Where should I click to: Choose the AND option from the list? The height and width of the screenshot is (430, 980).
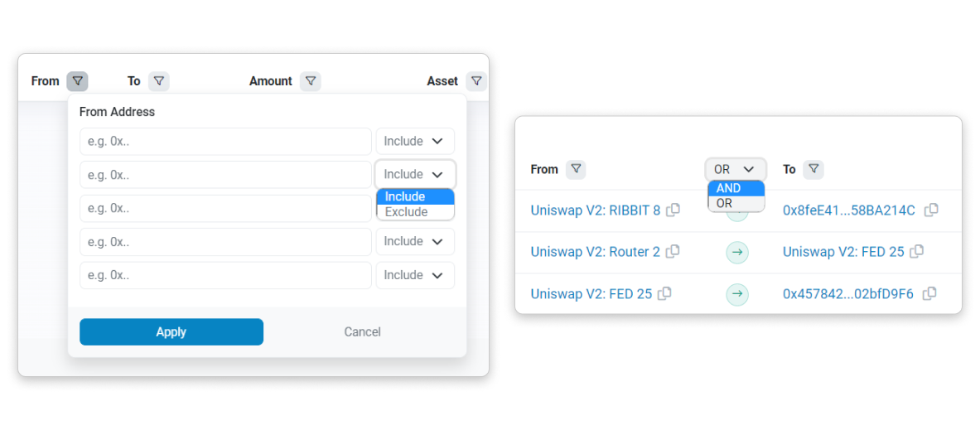(x=729, y=188)
